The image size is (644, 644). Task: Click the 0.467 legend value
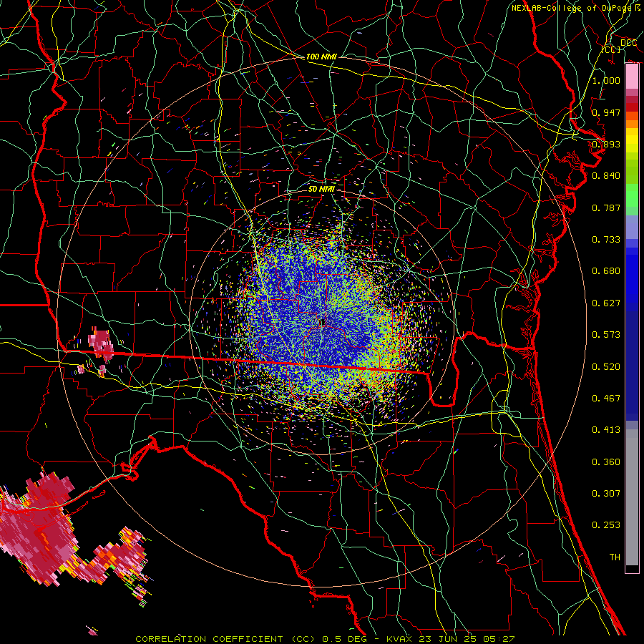tap(606, 399)
